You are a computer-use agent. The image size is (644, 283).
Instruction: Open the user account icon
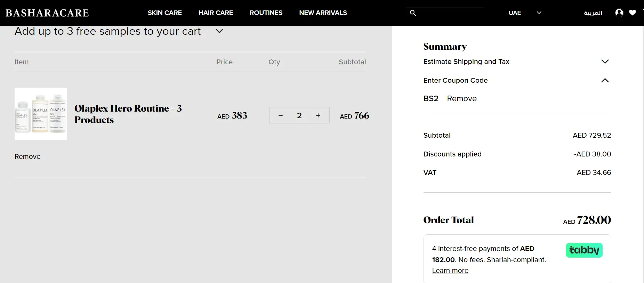619,13
